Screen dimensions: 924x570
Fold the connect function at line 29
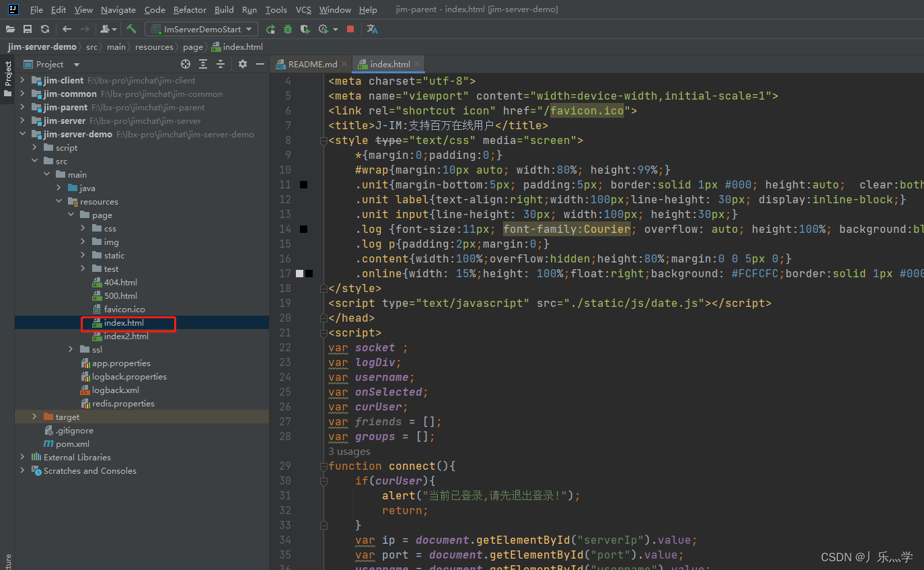(x=323, y=466)
